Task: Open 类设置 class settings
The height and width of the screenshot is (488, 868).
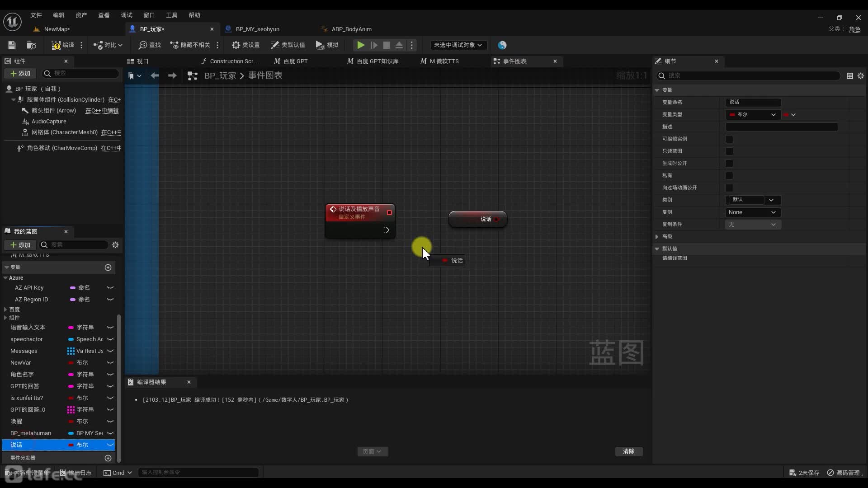Action: point(246,45)
